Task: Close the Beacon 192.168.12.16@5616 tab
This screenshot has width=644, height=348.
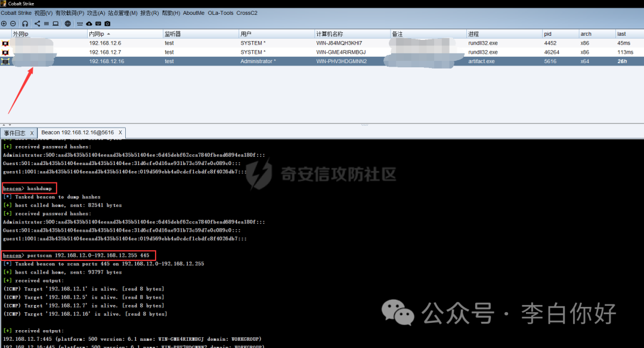Action: [x=120, y=132]
